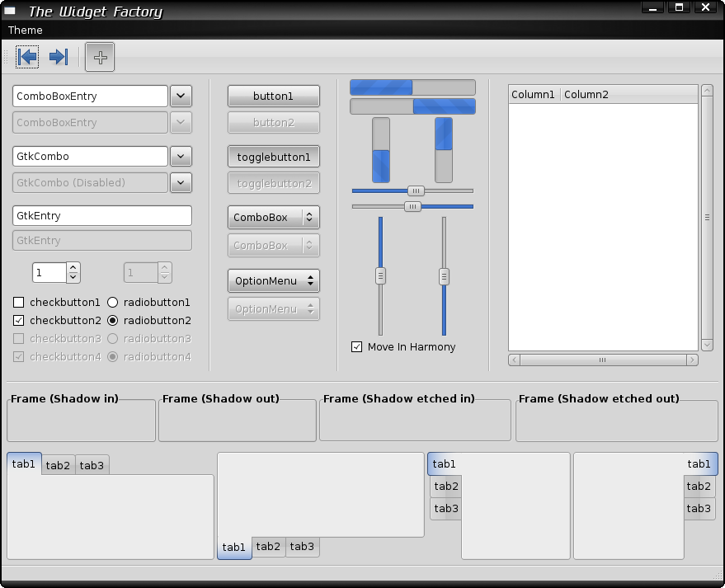The width and height of the screenshot is (725, 588).
Task: Decrement the enabled spin button value
Action: [x=73, y=277]
